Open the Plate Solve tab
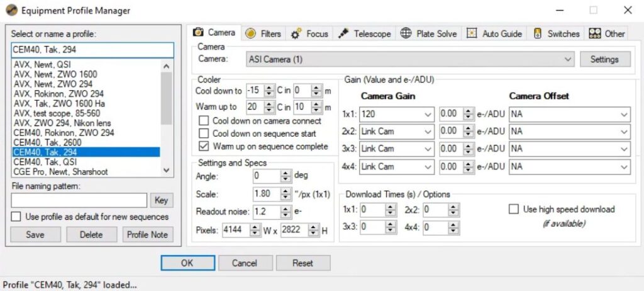The height and width of the screenshot is (291, 644). 429,34
